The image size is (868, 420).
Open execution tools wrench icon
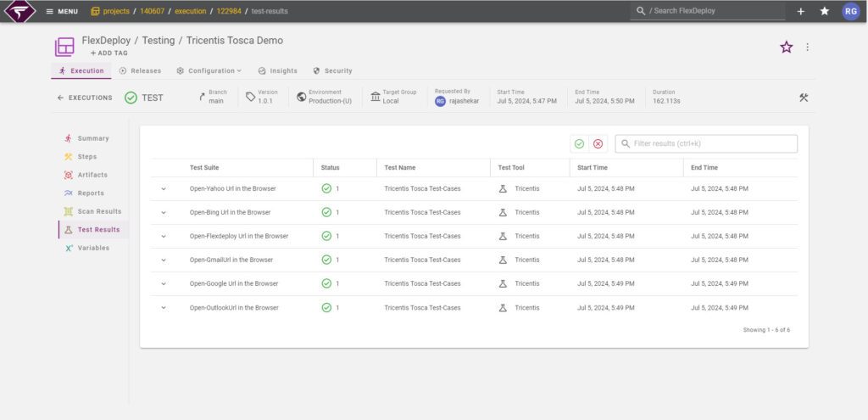804,98
